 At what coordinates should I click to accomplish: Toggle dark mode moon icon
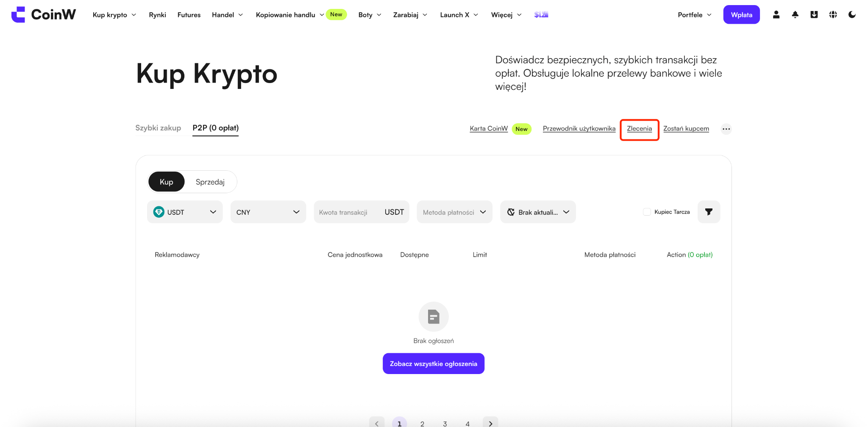pos(852,15)
